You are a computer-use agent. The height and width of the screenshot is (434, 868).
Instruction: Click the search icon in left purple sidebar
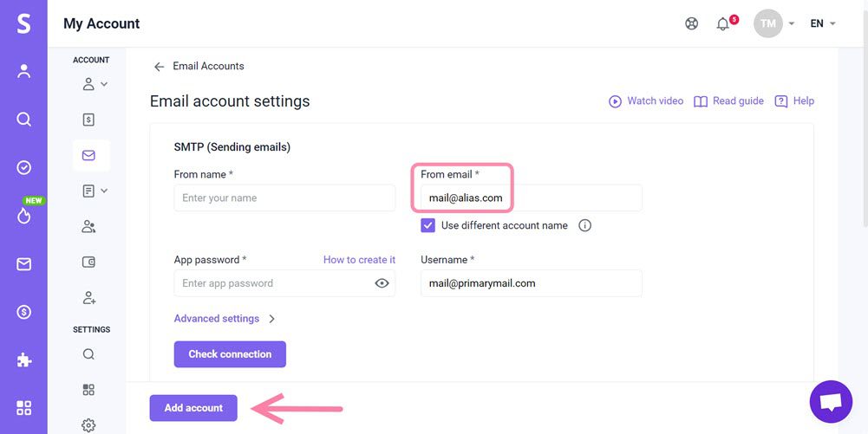pos(24,120)
